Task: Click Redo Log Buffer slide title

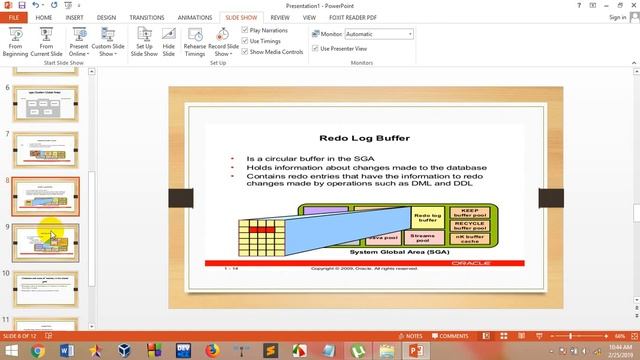Action: 364,138
